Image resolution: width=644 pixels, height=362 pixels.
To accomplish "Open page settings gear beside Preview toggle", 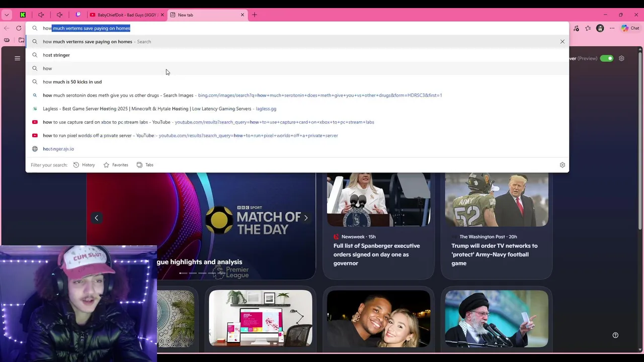I will pyautogui.click(x=621, y=58).
